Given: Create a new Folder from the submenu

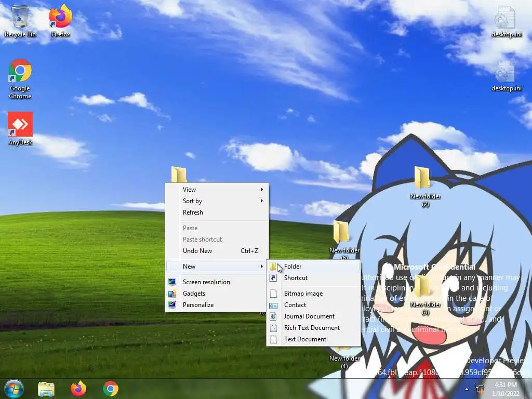Looking at the screenshot, I should [x=313, y=267].
